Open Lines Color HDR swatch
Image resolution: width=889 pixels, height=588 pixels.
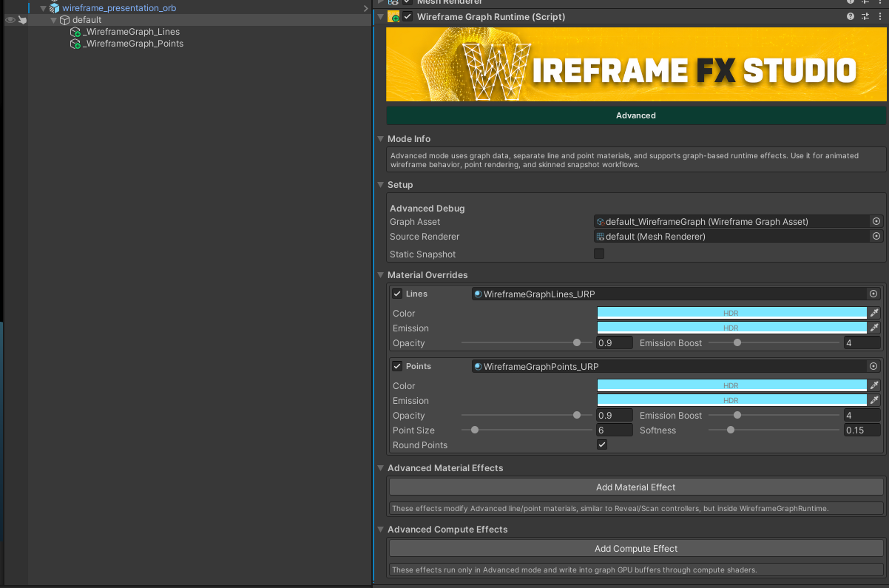pos(731,313)
